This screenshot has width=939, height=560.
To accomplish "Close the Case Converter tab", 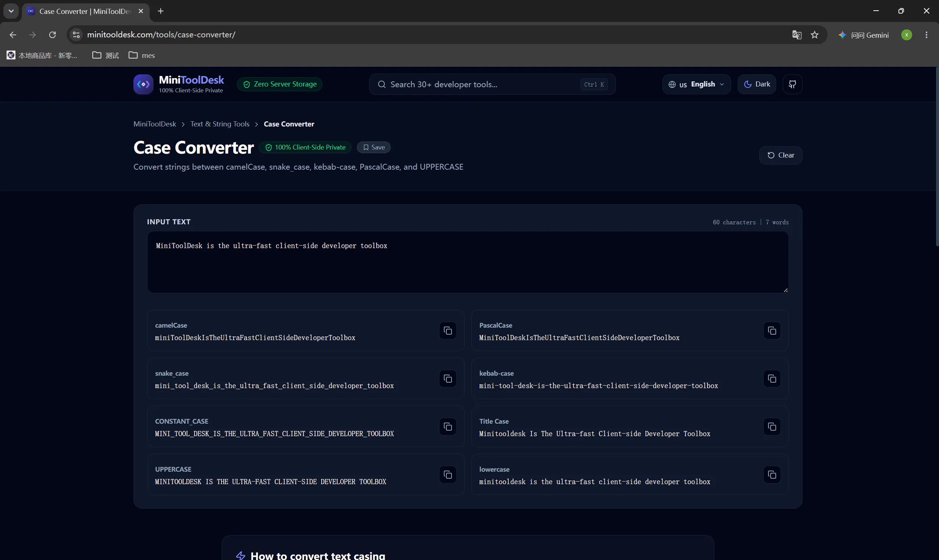I will point(141,11).
